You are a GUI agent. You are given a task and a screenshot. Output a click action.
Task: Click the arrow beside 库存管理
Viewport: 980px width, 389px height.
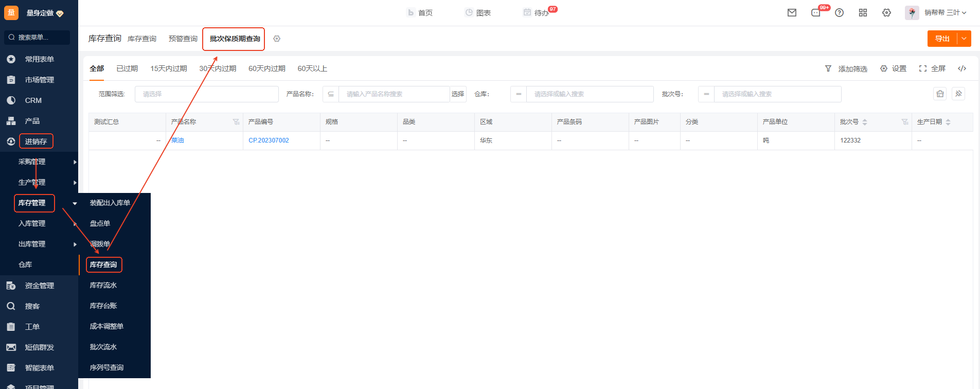[75, 203]
